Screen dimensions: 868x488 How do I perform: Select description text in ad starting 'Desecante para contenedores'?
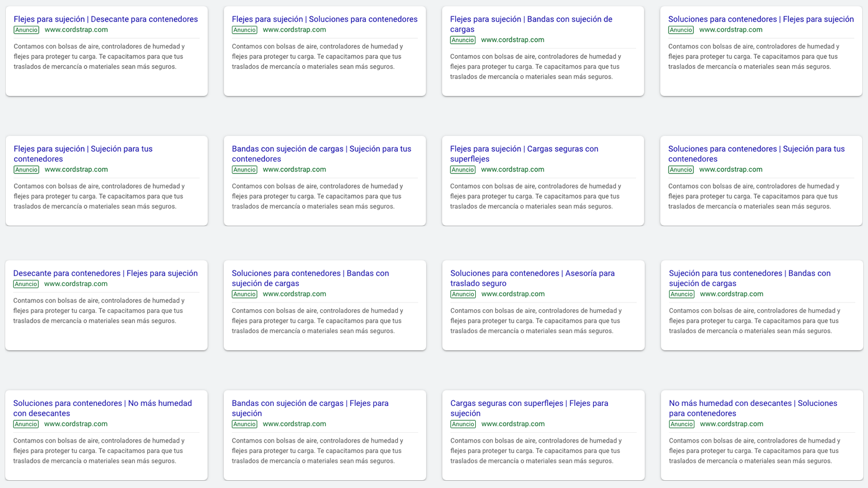tap(99, 311)
